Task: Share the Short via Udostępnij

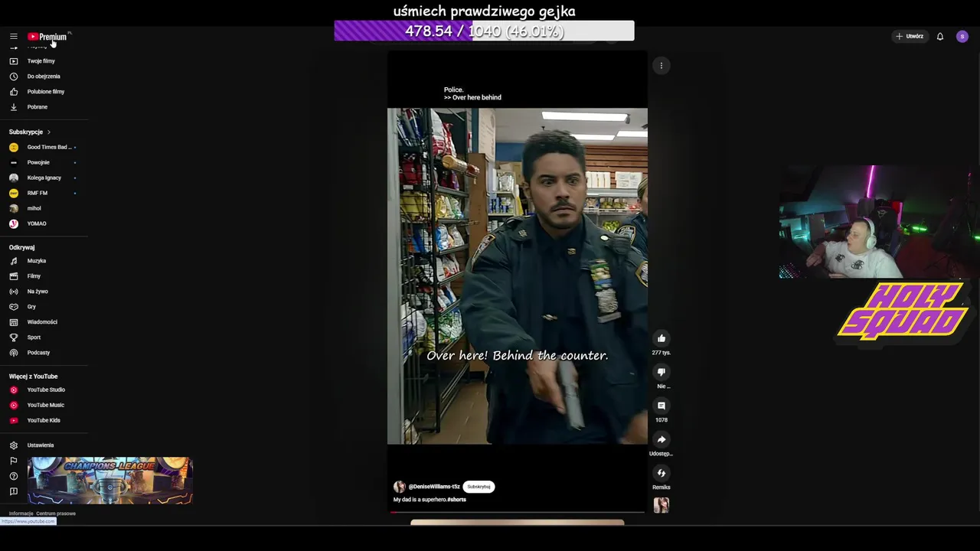Action: [x=661, y=439]
